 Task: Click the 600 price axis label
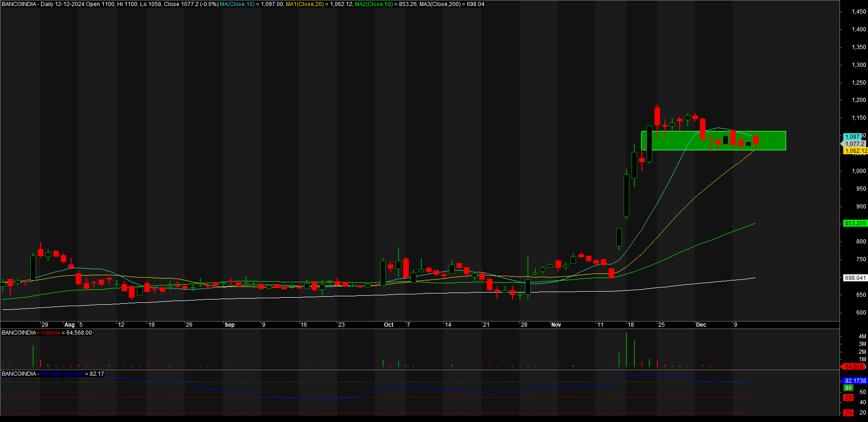point(861,313)
